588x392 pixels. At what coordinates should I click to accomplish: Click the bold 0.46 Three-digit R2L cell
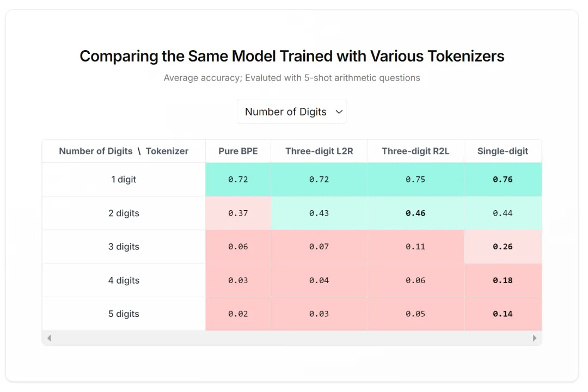415,213
